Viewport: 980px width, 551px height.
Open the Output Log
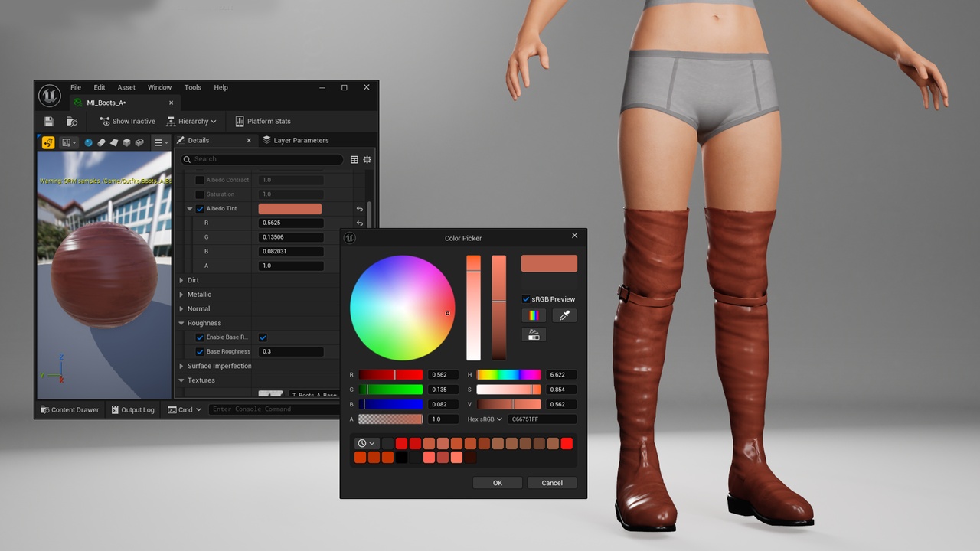[x=132, y=409]
